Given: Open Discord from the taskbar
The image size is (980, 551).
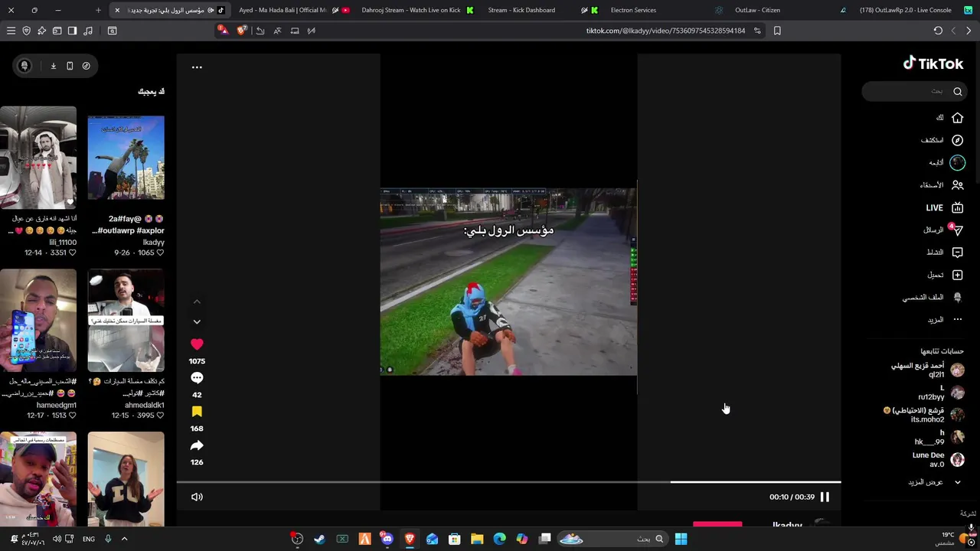Looking at the screenshot, I should [387, 539].
